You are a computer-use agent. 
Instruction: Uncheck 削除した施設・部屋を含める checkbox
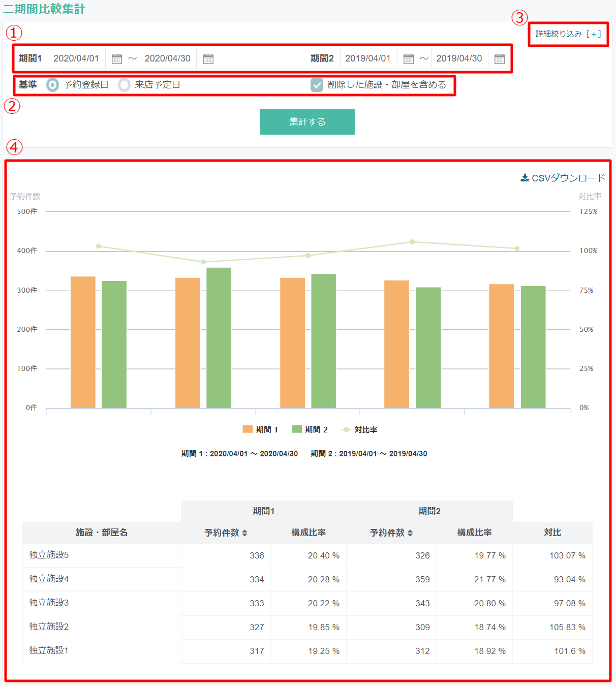(317, 85)
